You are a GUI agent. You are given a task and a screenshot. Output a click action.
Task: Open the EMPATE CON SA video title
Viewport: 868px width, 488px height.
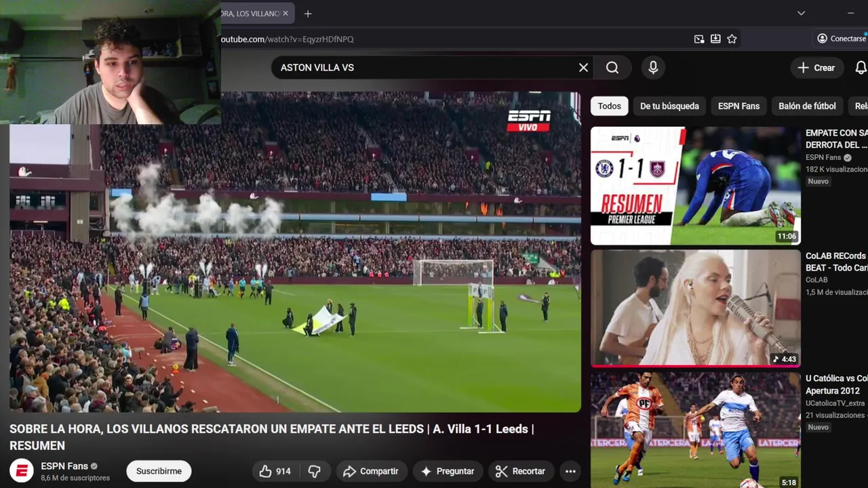pos(837,139)
